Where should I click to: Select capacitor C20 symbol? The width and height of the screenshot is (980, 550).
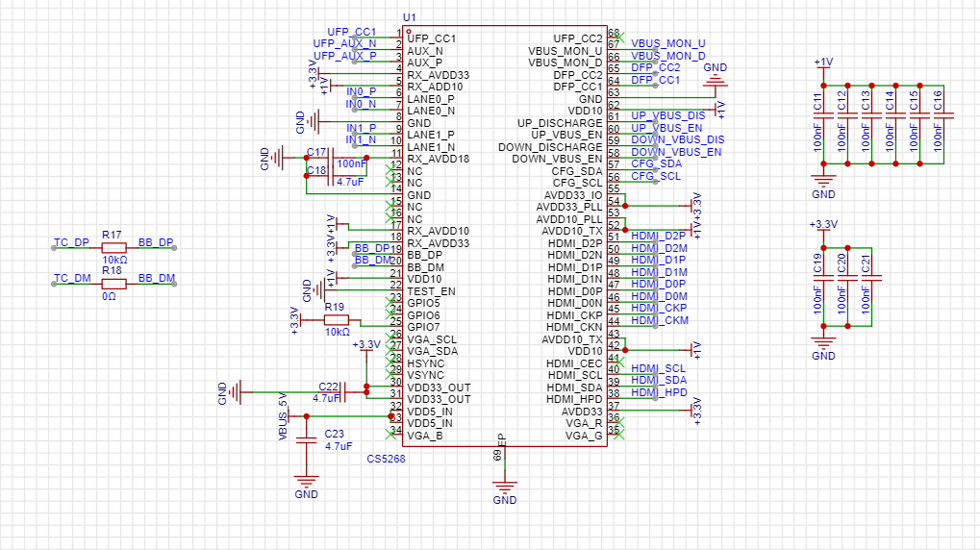click(x=847, y=278)
